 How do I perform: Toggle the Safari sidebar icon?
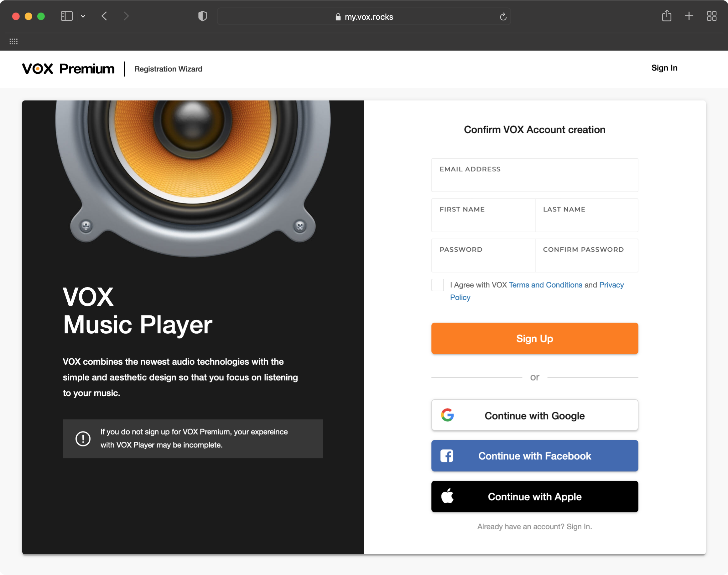click(x=67, y=16)
